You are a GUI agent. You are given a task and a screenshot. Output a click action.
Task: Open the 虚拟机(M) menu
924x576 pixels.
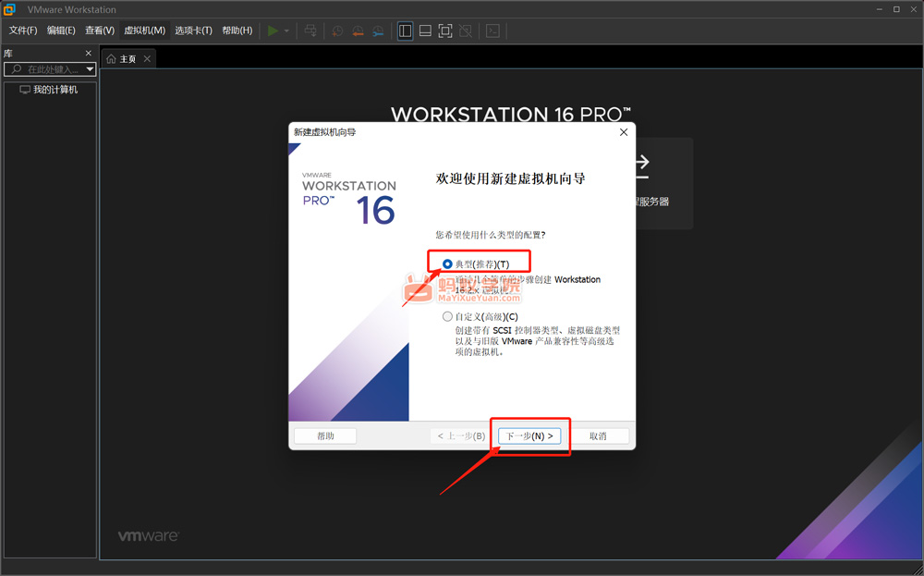point(144,31)
